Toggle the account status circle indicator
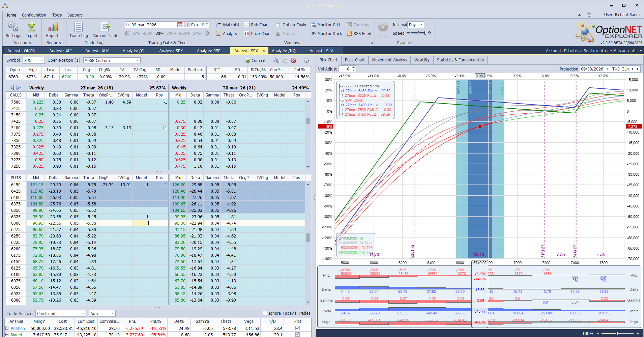644x337 pixels. click(x=634, y=51)
